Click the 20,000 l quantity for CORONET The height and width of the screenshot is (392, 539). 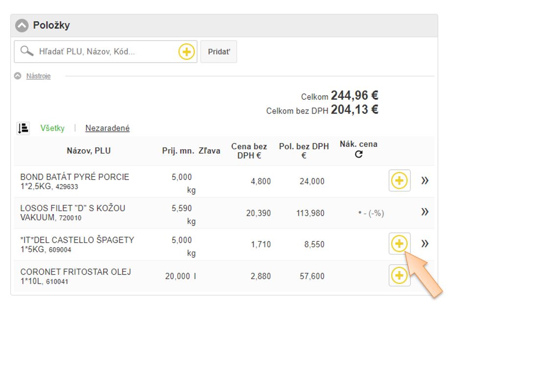pyautogui.click(x=180, y=277)
